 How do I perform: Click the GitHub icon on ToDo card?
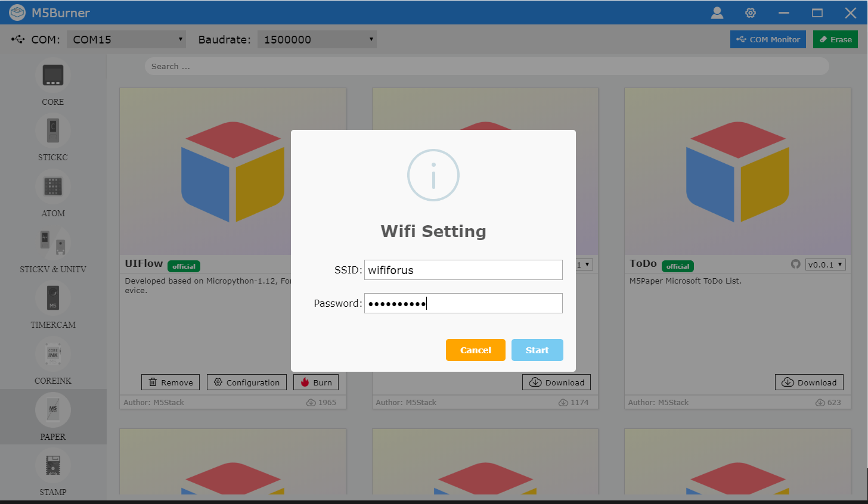point(795,264)
